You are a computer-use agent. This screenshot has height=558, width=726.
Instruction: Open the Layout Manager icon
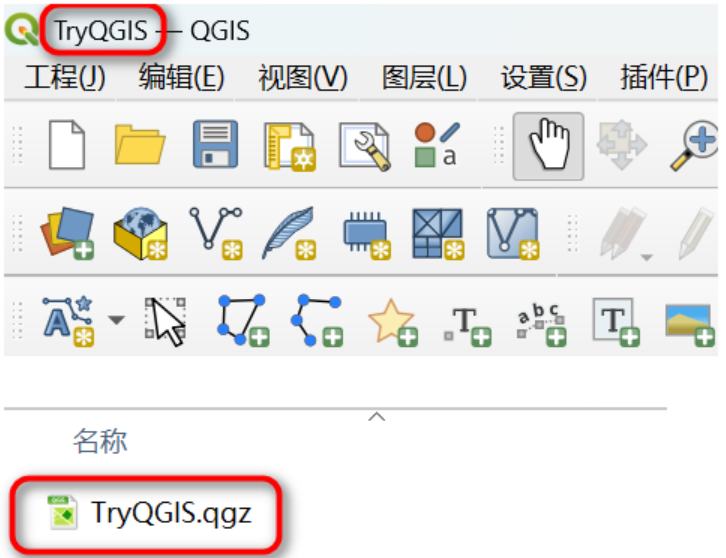pos(365,146)
